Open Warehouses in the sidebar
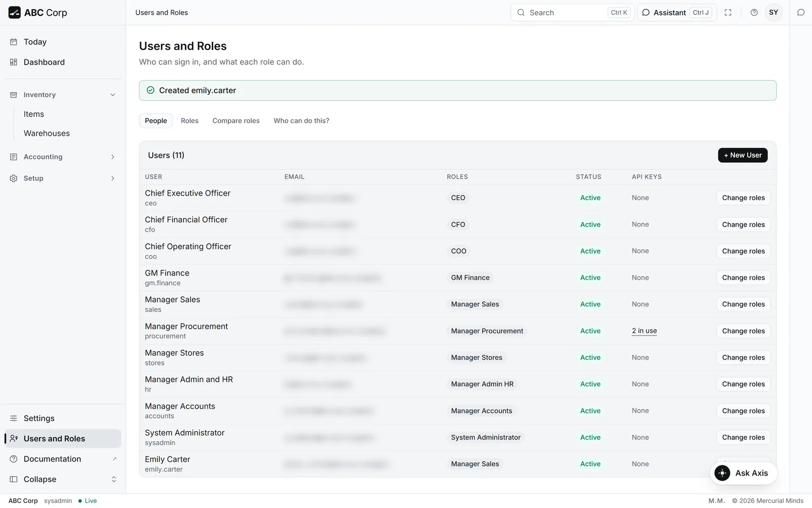 point(47,134)
